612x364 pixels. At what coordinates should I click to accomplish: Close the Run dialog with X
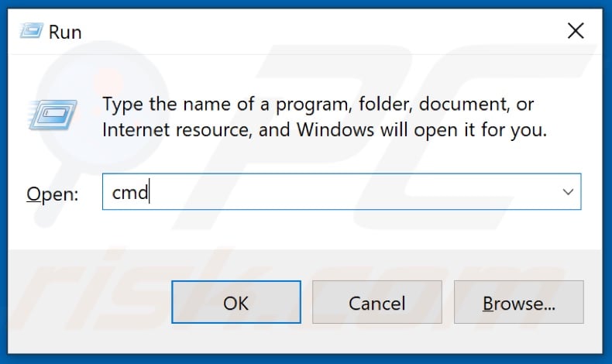click(x=576, y=31)
